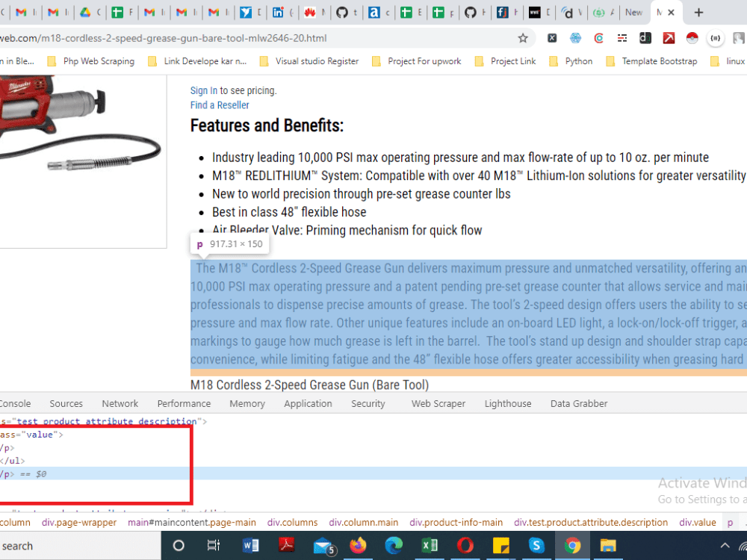Click the Sign In link
This screenshot has height=560, width=747.
(203, 90)
